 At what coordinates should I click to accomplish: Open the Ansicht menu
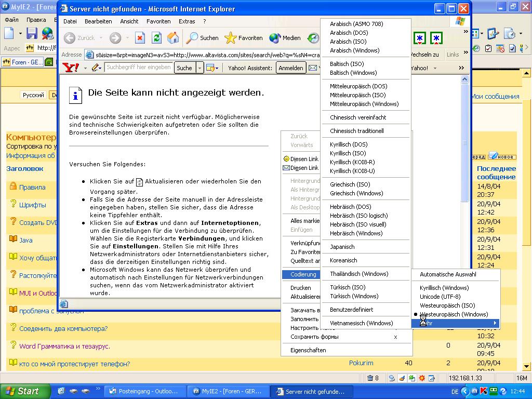coord(129,21)
